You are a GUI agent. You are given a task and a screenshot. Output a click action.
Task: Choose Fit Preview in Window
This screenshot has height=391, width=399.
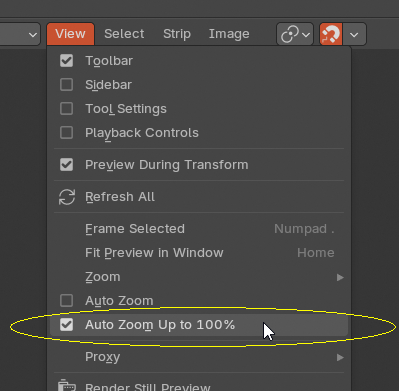[x=199, y=253]
